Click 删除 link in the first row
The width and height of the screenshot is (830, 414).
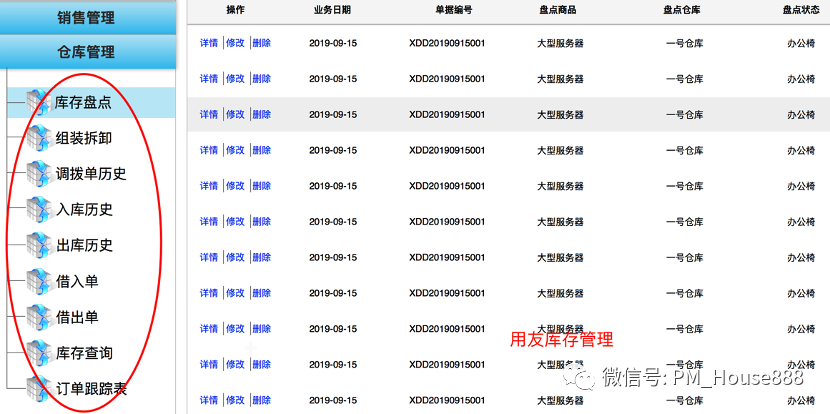[261, 43]
